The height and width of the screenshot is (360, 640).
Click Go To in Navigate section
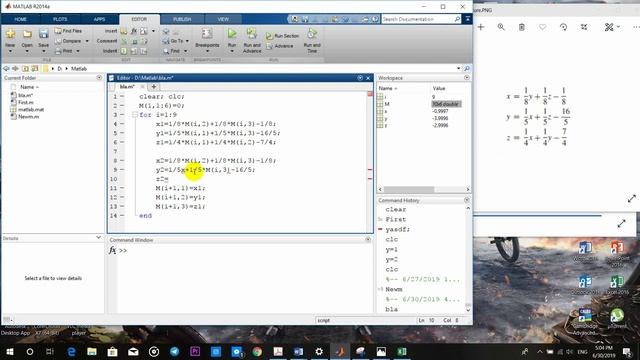173,41
